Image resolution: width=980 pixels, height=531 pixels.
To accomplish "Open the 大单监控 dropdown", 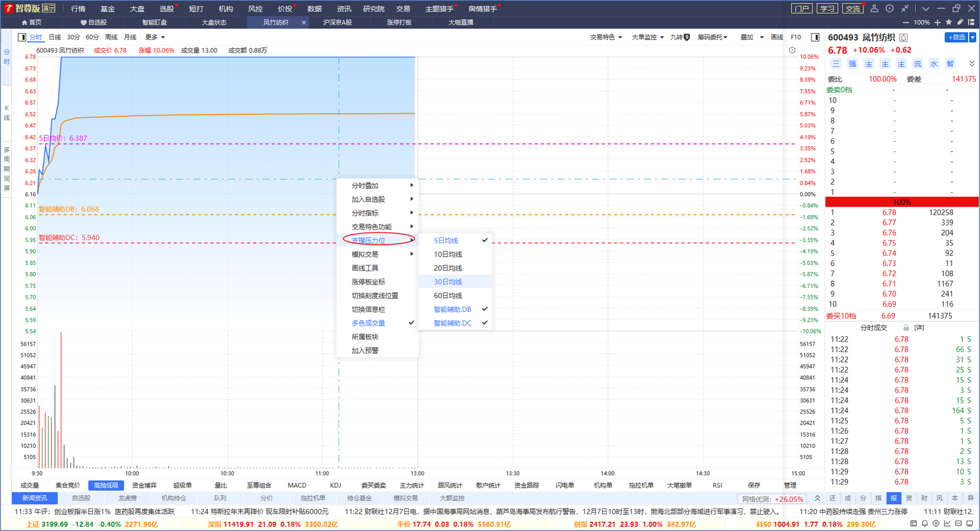I will tap(648, 37).
